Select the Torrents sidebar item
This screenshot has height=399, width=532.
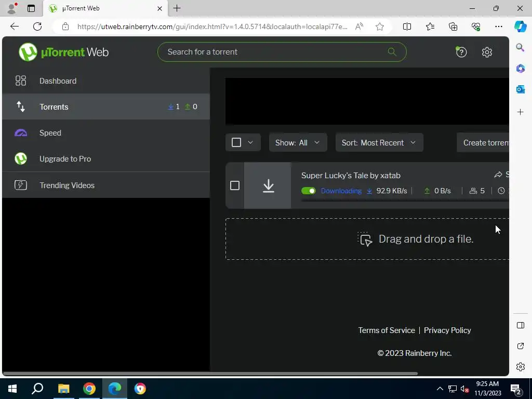click(106, 107)
